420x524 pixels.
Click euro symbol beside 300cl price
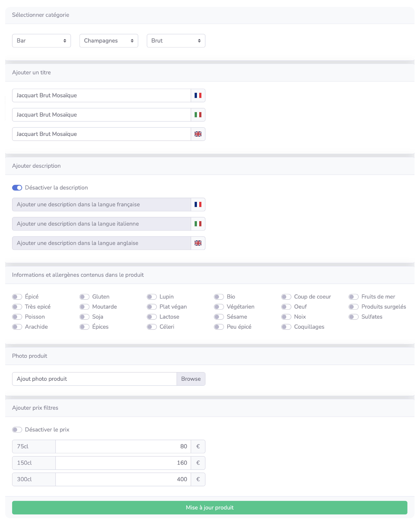198,479
